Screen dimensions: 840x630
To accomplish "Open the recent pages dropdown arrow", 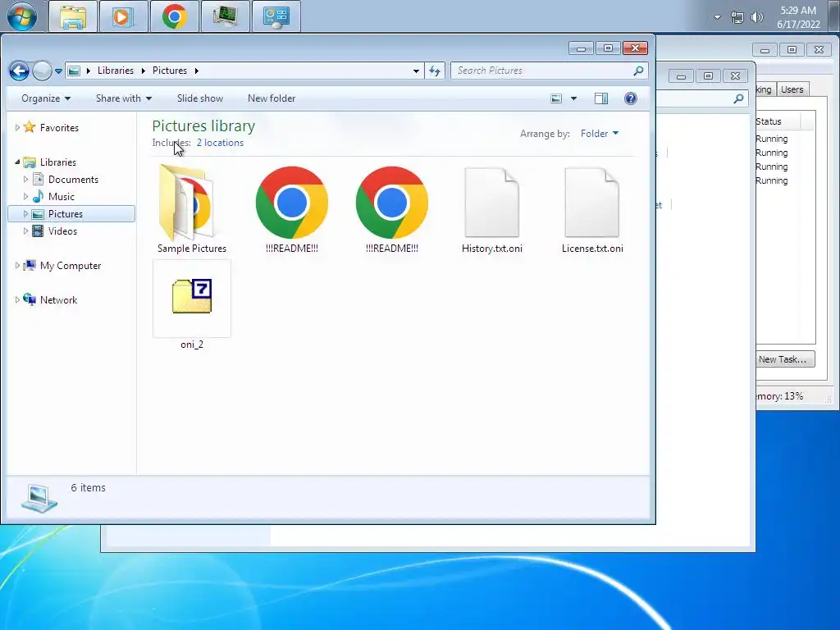I will point(58,71).
